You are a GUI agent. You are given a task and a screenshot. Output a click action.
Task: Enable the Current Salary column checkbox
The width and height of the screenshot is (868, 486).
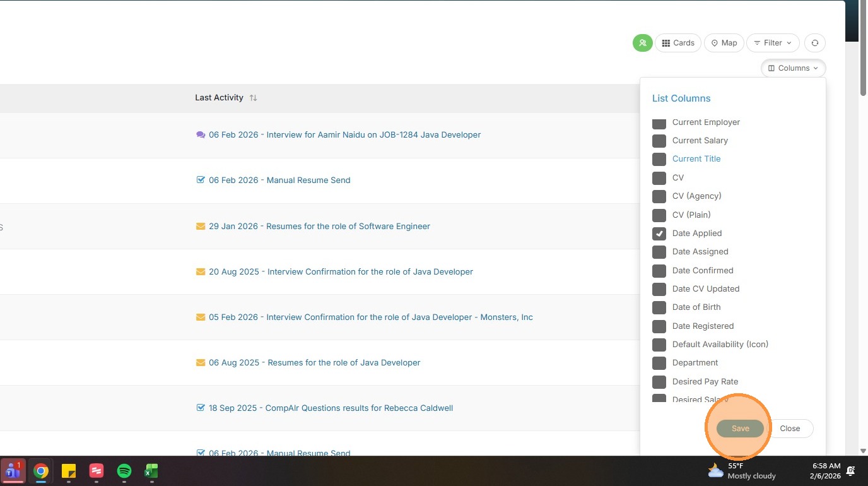coord(659,141)
